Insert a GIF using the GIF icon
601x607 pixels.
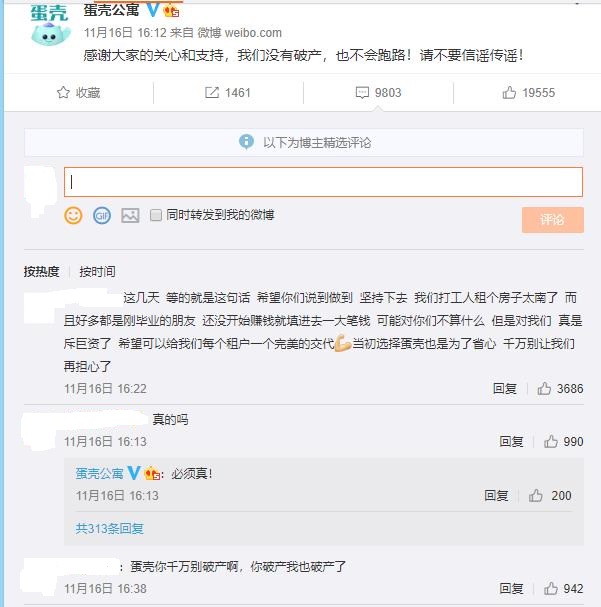102,215
